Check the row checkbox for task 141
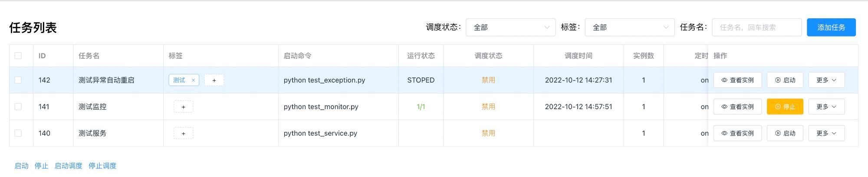This screenshot has height=177, width=868. tap(18, 107)
